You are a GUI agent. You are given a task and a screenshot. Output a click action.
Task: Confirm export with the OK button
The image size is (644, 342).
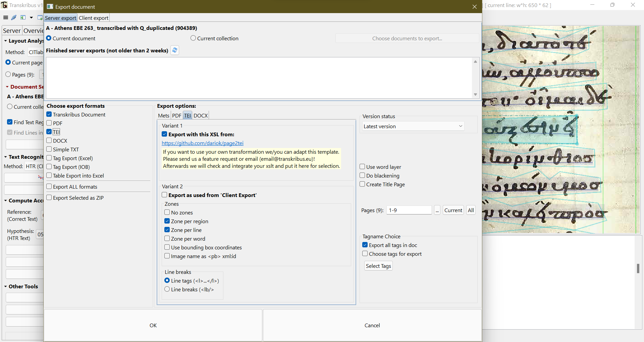(153, 325)
